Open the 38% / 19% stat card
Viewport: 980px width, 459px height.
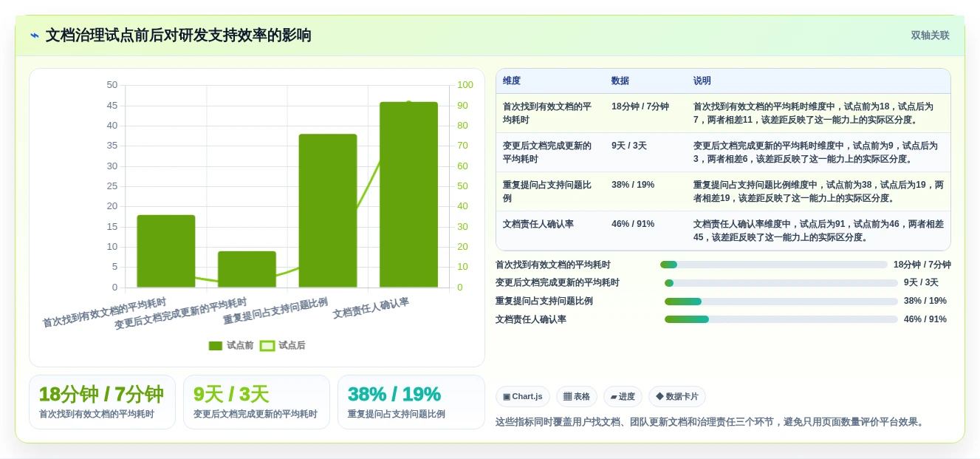(x=411, y=402)
